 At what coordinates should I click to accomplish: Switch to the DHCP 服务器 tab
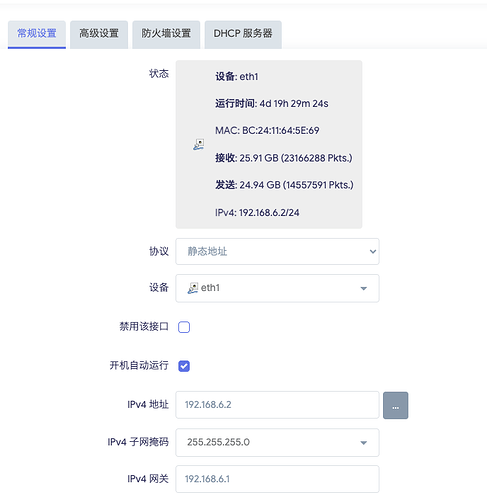(243, 34)
